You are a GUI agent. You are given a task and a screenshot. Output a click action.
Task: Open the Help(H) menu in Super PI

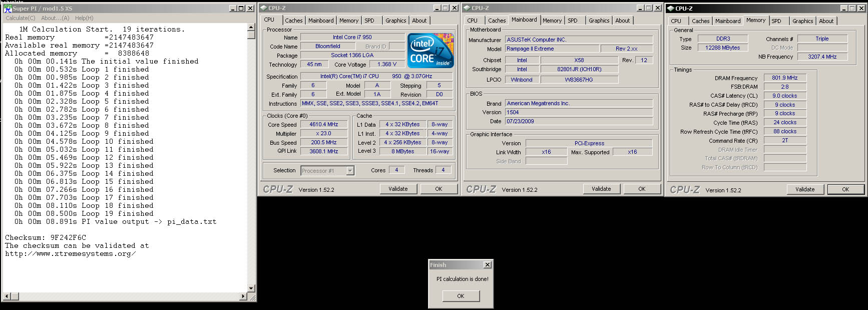coord(84,18)
